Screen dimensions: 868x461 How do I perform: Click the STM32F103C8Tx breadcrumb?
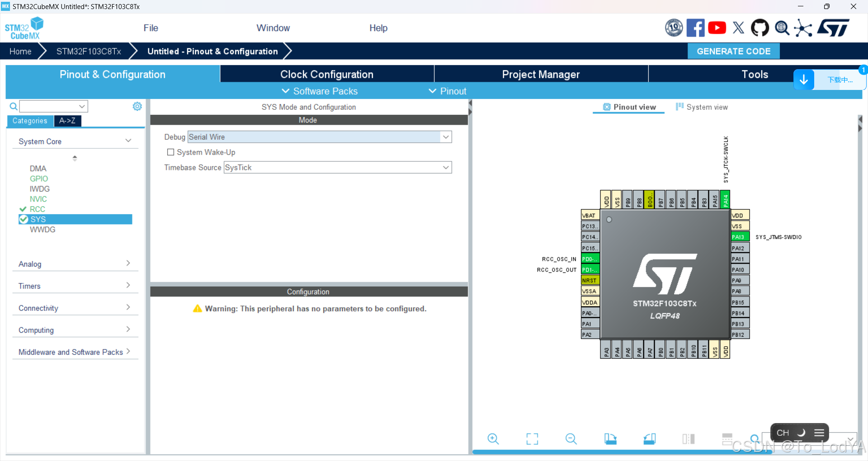(89, 51)
